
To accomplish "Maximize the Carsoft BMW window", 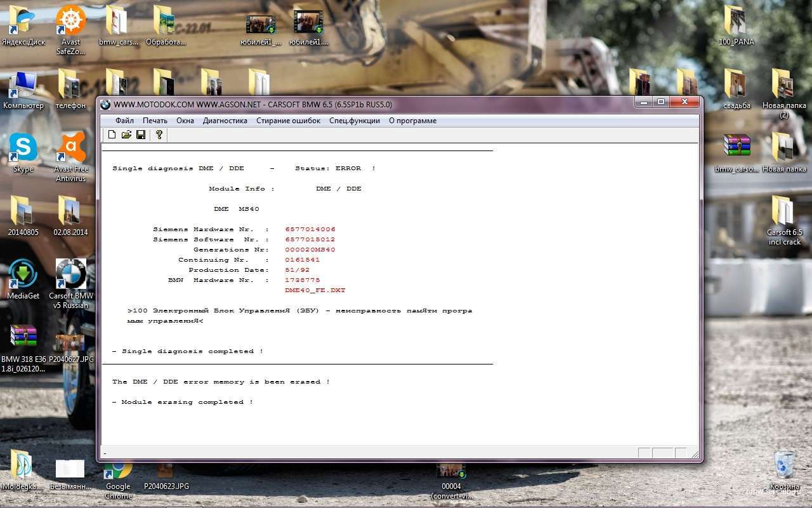I will [x=660, y=102].
